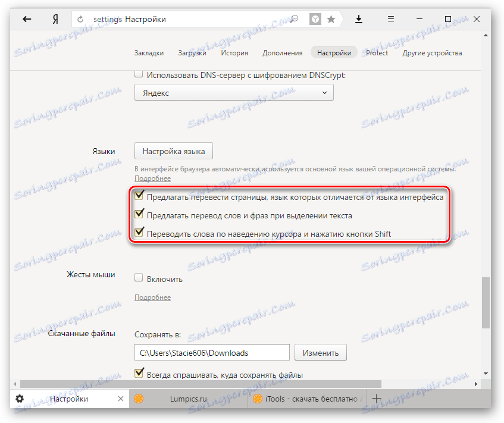The image size is (504, 423).
Task: Open the downloads arrow icon
Action: [359, 19]
